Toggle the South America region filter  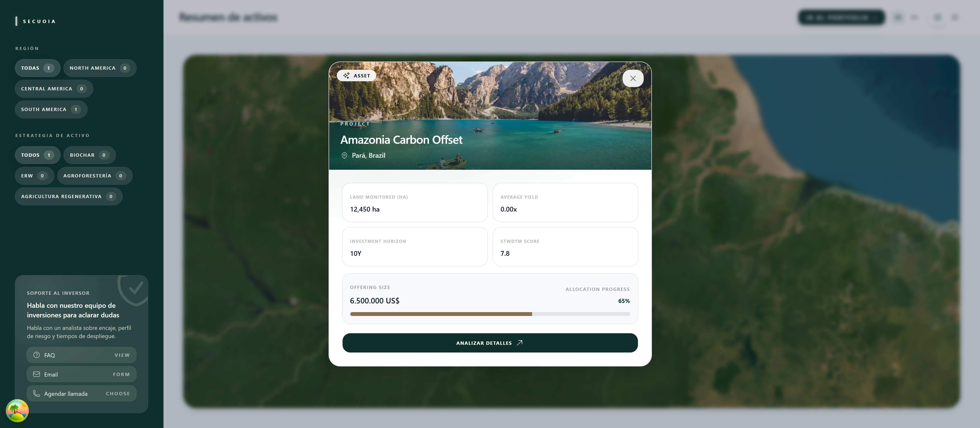click(x=51, y=110)
